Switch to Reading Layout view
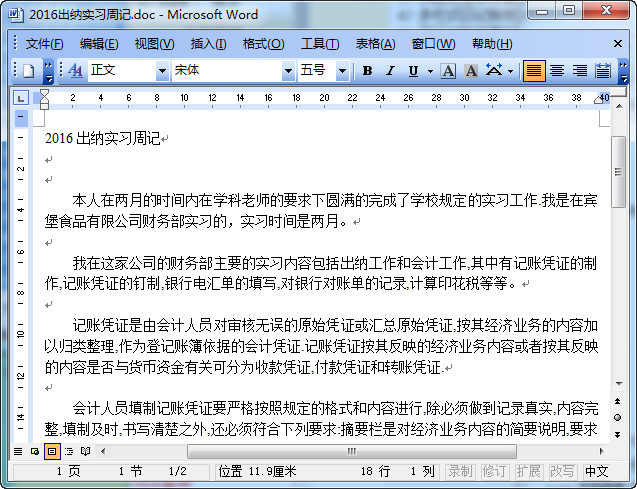Screen dimensions: 637x489 85,451
